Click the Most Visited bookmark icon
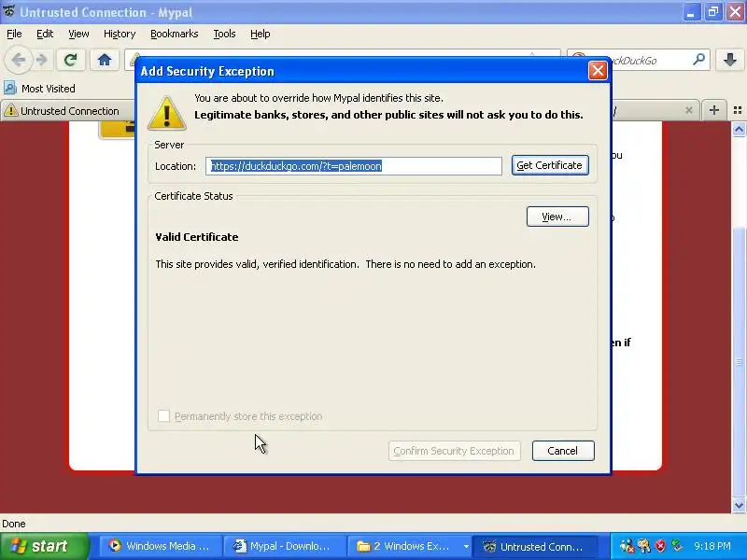The image size is (747, 560). point(9,88)
